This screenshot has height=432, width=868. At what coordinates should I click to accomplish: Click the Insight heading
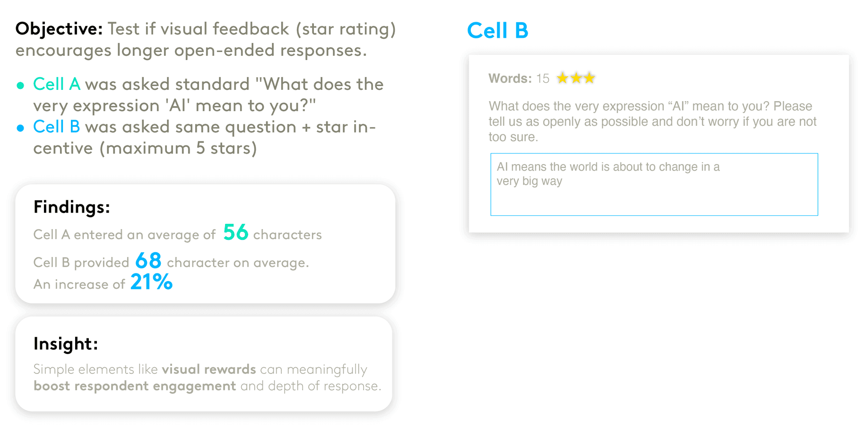(x=66, y=344)
